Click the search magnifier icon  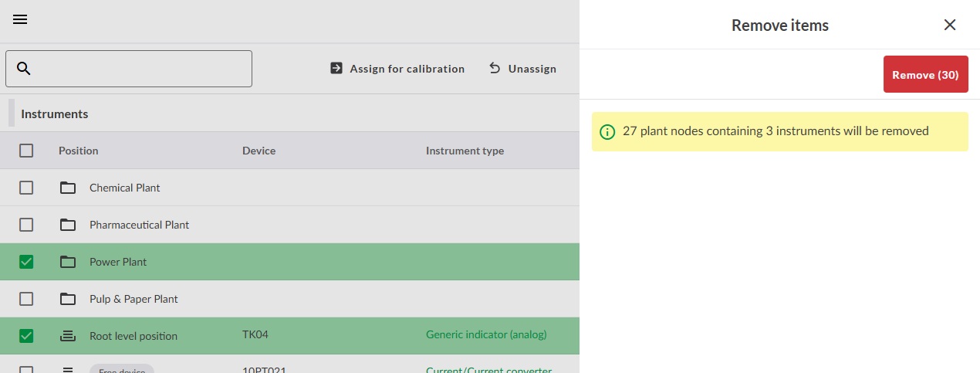pyautogui.click(x=24, y=69)
